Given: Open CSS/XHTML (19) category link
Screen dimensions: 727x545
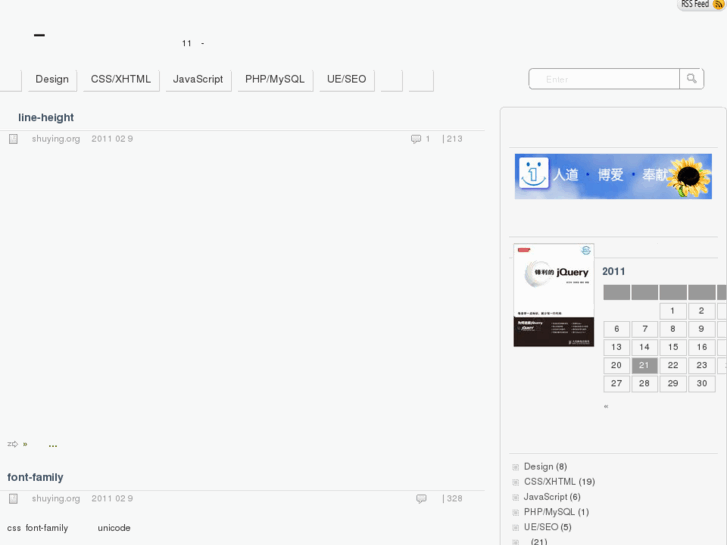Looking at the screenshot, I should pyautogui.click(x=560, y=482).
